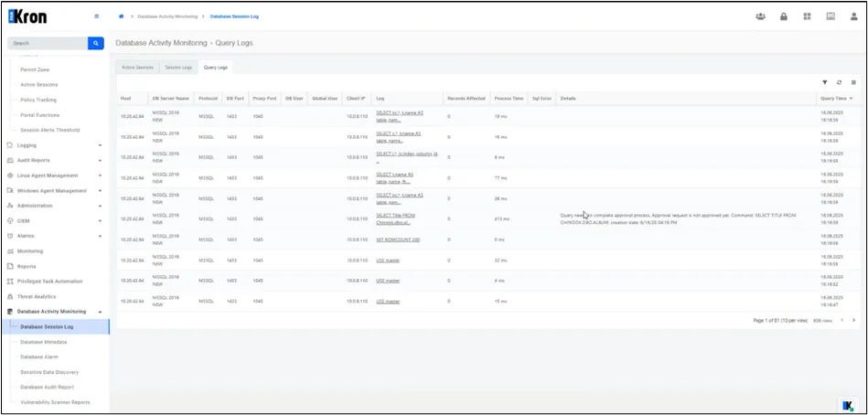868x415 pixels.
Task: Collapse the Database Activity Monitoring arrow
Action: [101, 312]
